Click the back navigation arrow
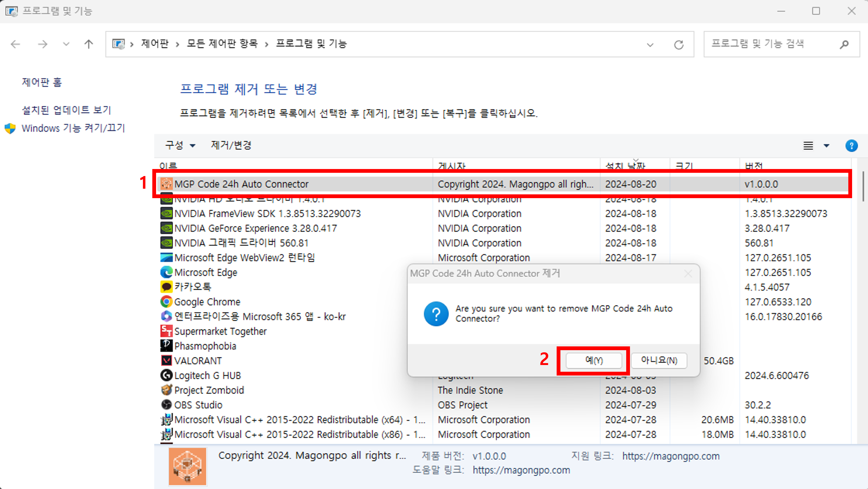 (16, 44)
